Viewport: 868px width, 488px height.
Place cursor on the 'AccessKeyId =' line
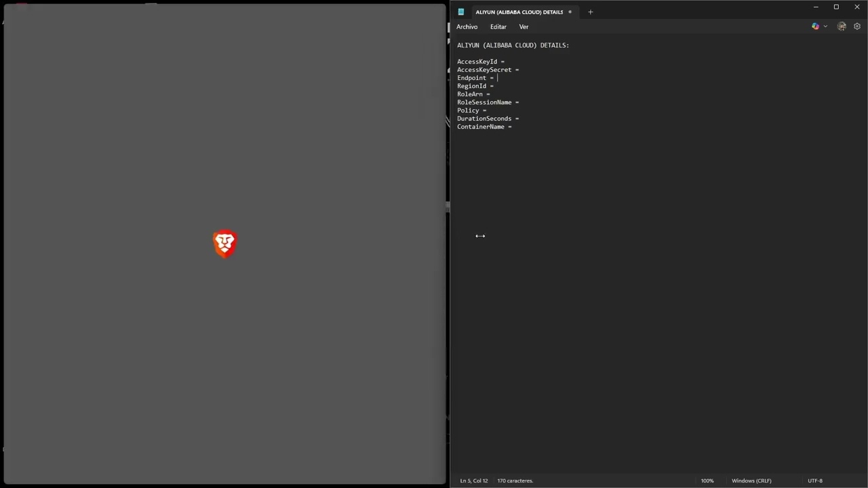[481, 62]
